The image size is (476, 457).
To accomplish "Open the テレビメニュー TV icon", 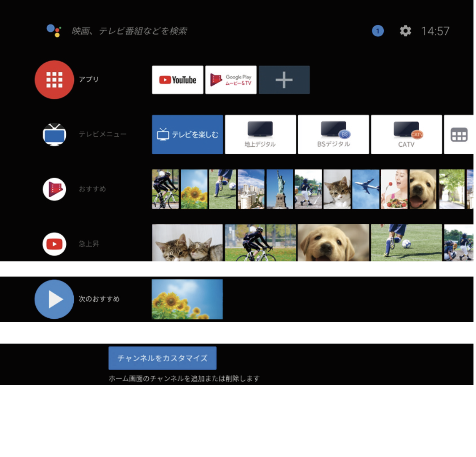I will point(54,134).
